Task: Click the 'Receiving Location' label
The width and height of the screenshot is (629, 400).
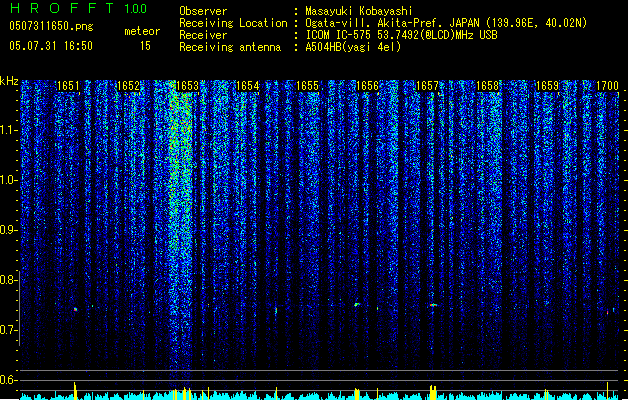Action: [233, 23]
